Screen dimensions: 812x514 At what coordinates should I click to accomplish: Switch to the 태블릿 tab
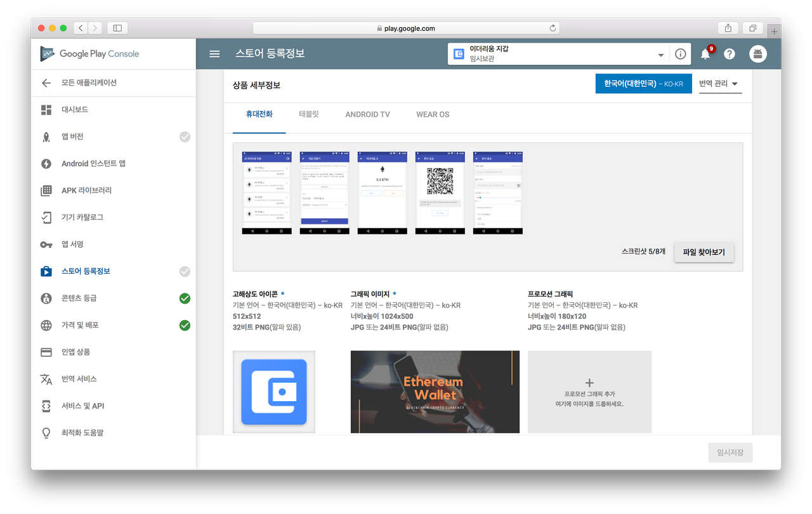click(310, 114)
